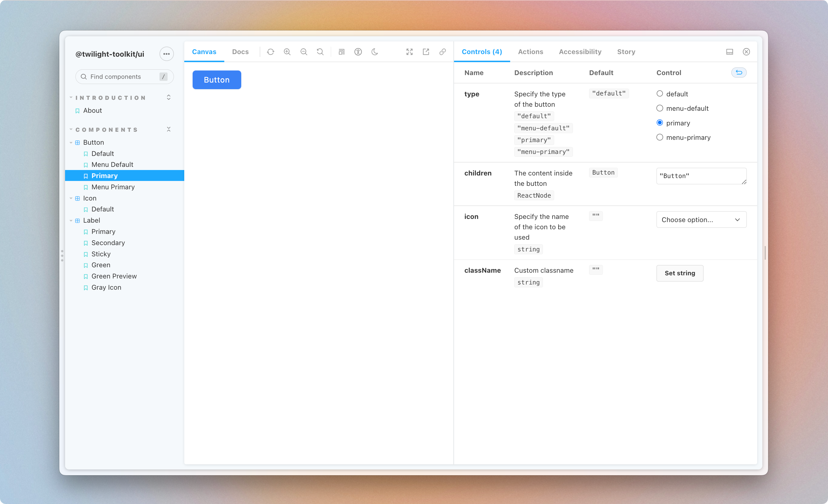Reset canvas zoom level
828x504 pixels.
320,52
